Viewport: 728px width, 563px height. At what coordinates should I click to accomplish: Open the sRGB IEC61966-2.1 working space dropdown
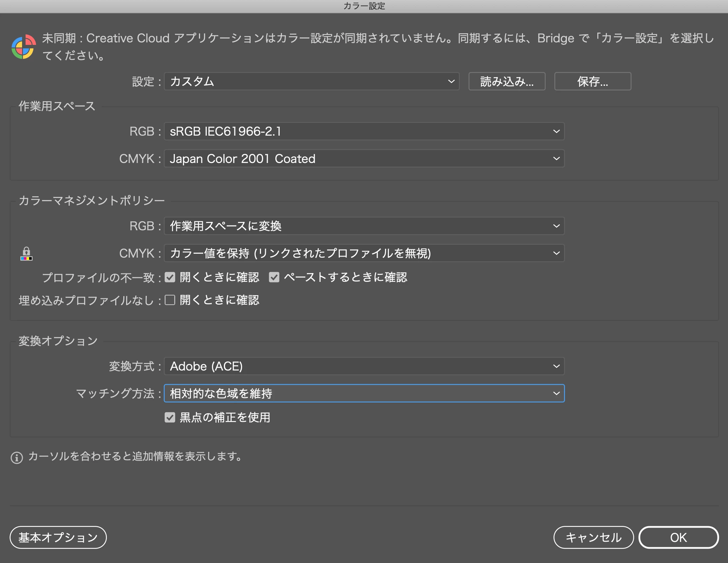click(364, 131)
